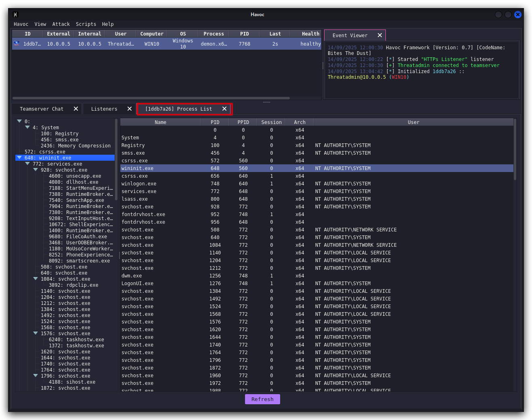Click the process tree vertical scrollbar
This screenshot has width=532, height=420.
[116, 160]
